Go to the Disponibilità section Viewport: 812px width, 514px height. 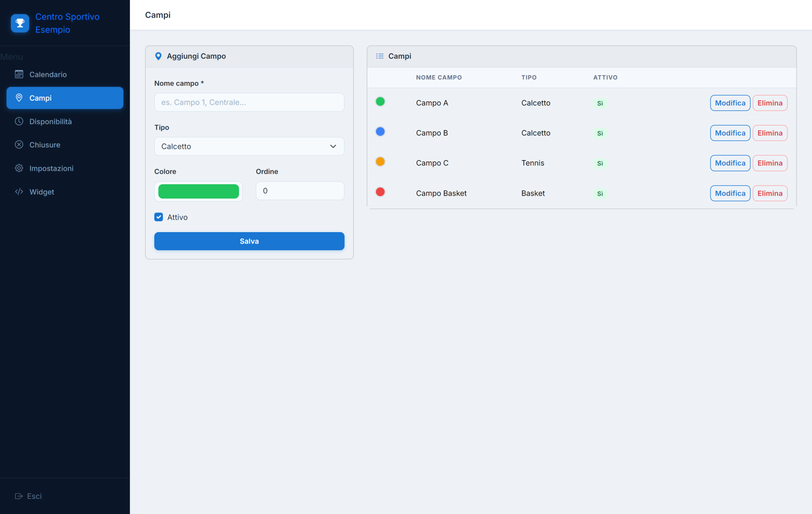click(x=65, y=121)
